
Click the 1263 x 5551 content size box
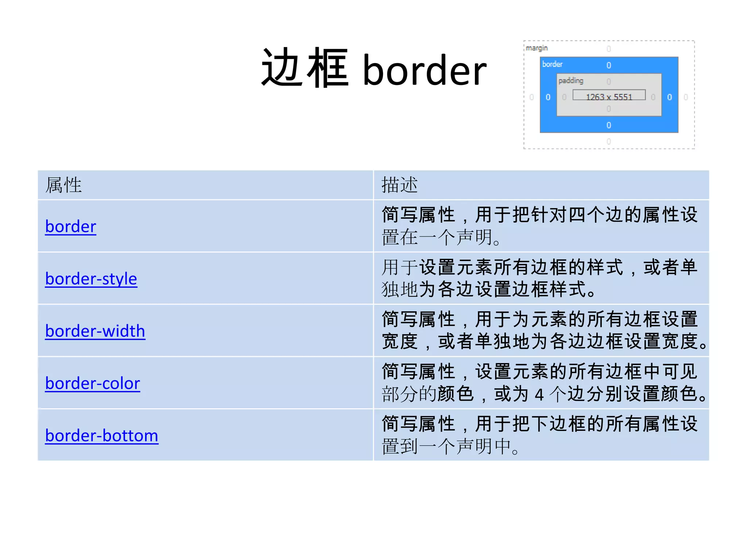click(609, 95)
